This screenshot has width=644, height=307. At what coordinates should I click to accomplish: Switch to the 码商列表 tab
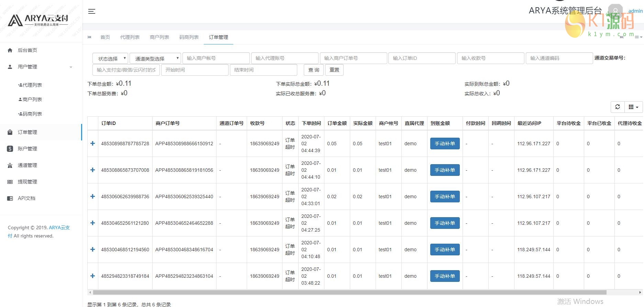189,37
